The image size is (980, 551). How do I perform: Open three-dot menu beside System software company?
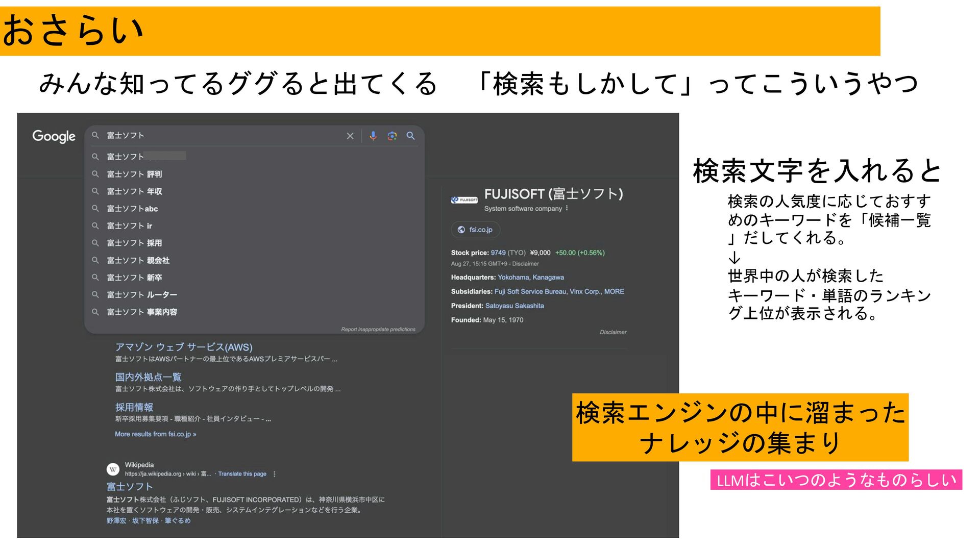click(x=567, y=208)
